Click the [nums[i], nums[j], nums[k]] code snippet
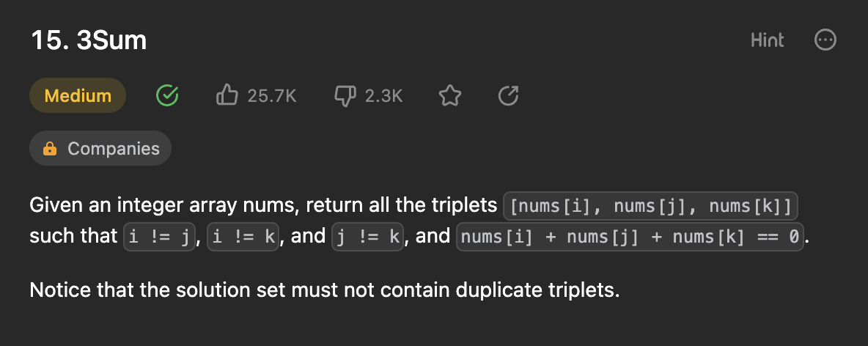 click(650, 207)
